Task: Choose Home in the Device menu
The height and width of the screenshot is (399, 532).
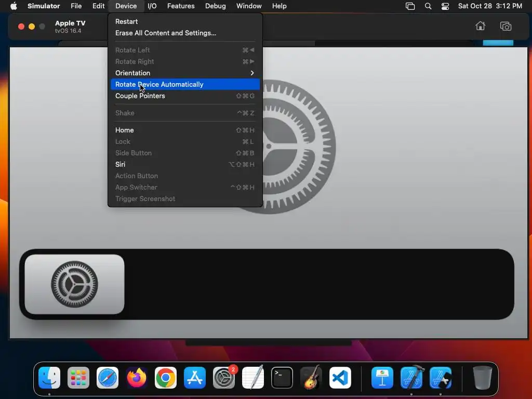Action: tap(185, 130)
